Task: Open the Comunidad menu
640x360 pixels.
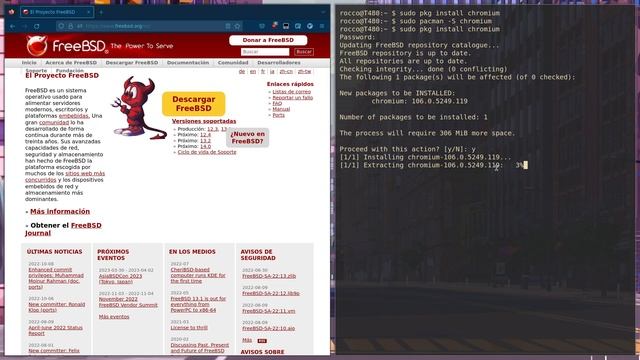Action: coord(233,62)
